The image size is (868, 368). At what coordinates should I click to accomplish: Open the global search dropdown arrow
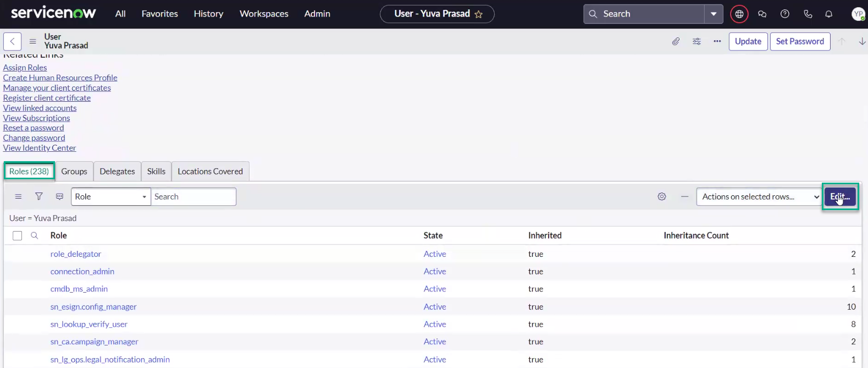714,14
